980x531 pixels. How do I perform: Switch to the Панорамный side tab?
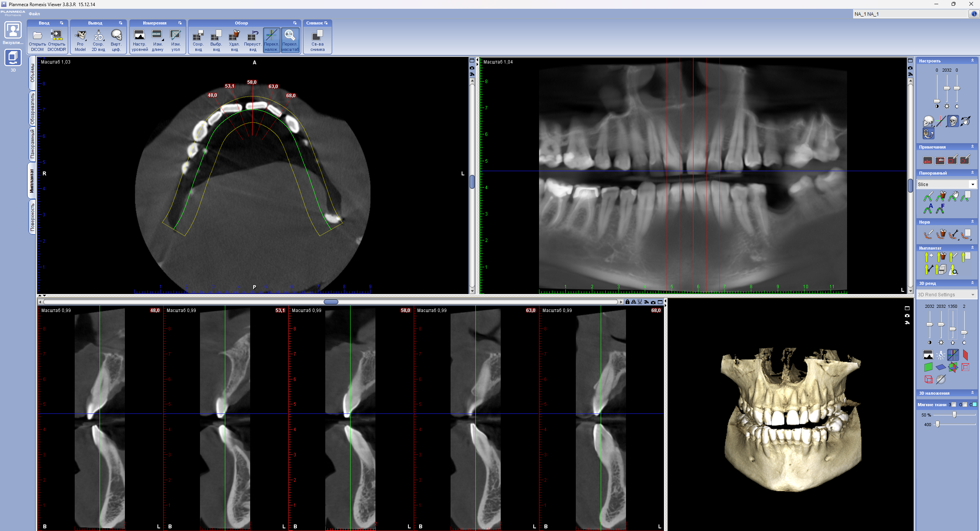(x=32, y=144)
